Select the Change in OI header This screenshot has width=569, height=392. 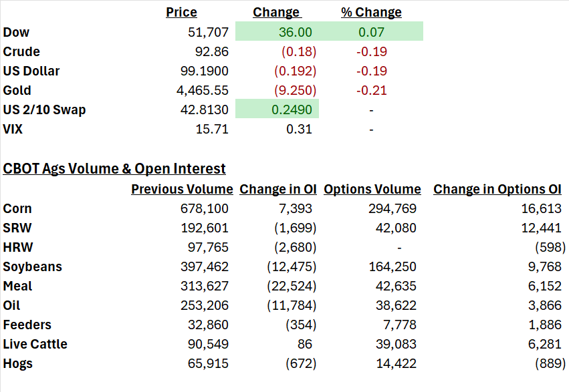point(278,189)
